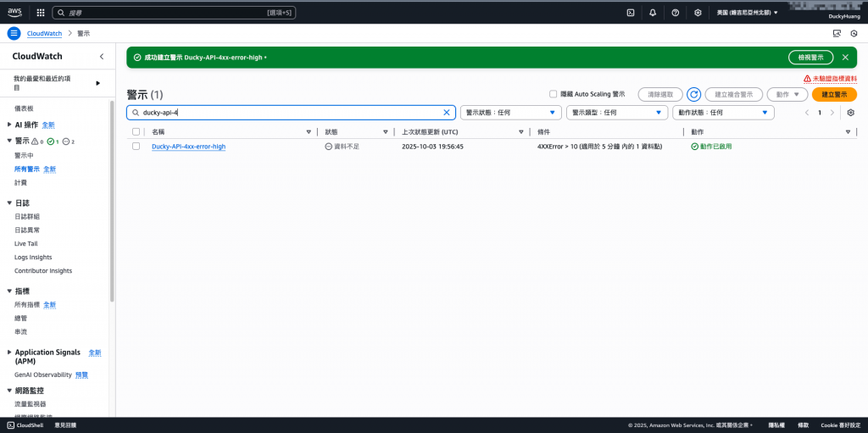The height and width of the screenshot is (433, 868).
Task: Open 警示中 in the sidebar
Action: [x=24, y=155]
